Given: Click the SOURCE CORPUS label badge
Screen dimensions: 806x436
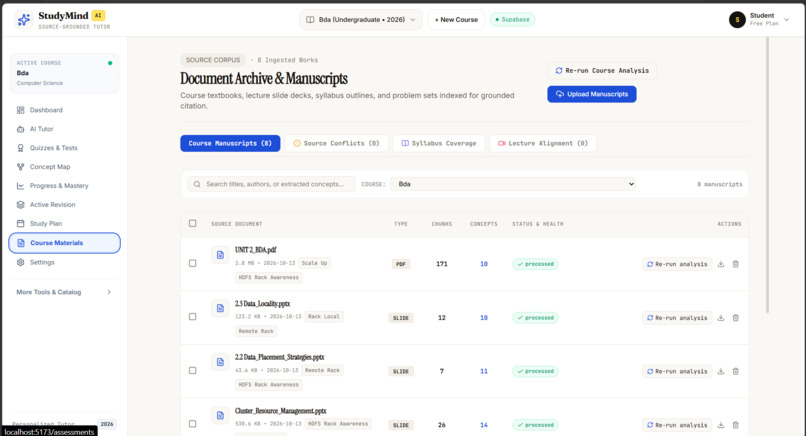Looking at the screenshot, I should coord(213,60).
